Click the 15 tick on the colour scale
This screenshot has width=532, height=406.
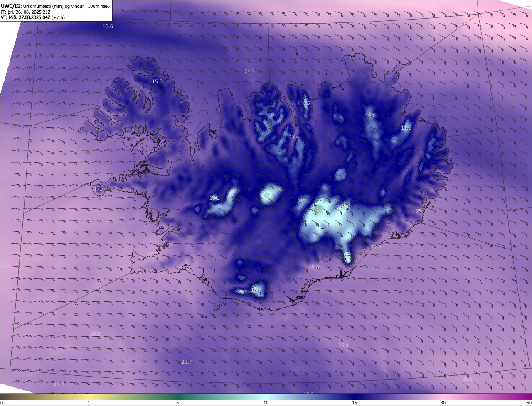[x=355, y=403]
